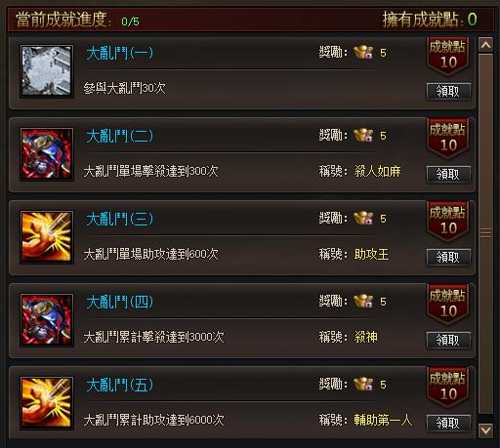This screenshot has width=500, height=448.
Task: Open the 大亂鬥(四) achievement title
Action: point(119,302)
